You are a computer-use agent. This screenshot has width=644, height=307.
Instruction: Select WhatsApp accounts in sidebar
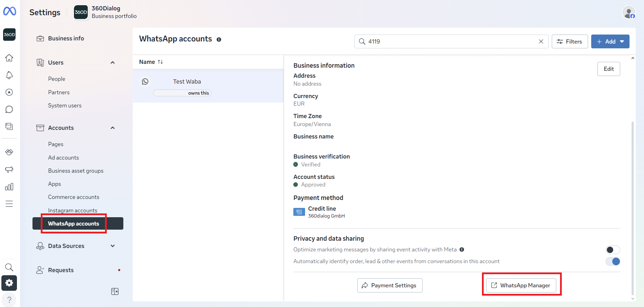click(x=78, y=223)
